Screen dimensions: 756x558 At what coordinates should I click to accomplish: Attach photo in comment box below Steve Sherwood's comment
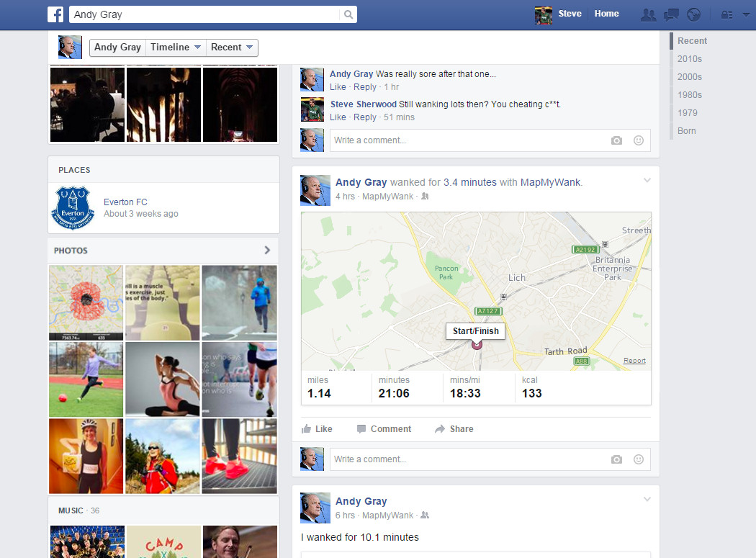click(x=616, y=140)
